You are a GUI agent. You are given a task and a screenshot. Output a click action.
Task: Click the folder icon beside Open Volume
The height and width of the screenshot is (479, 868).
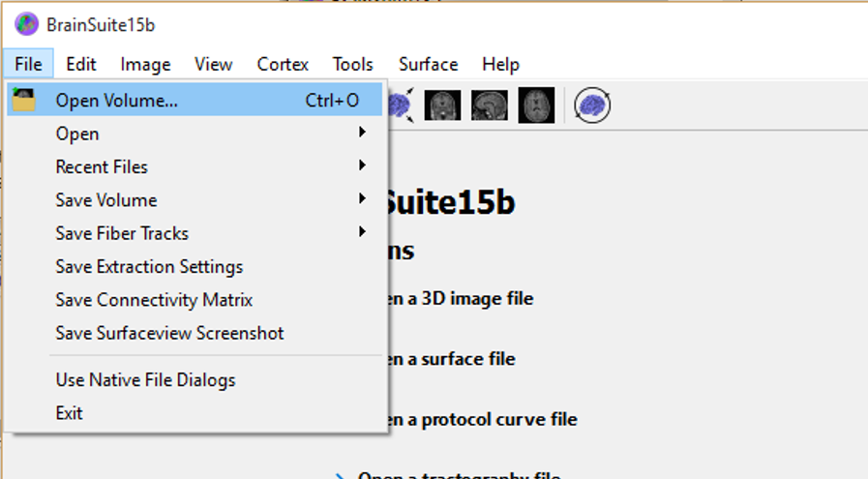coord(23,100)
